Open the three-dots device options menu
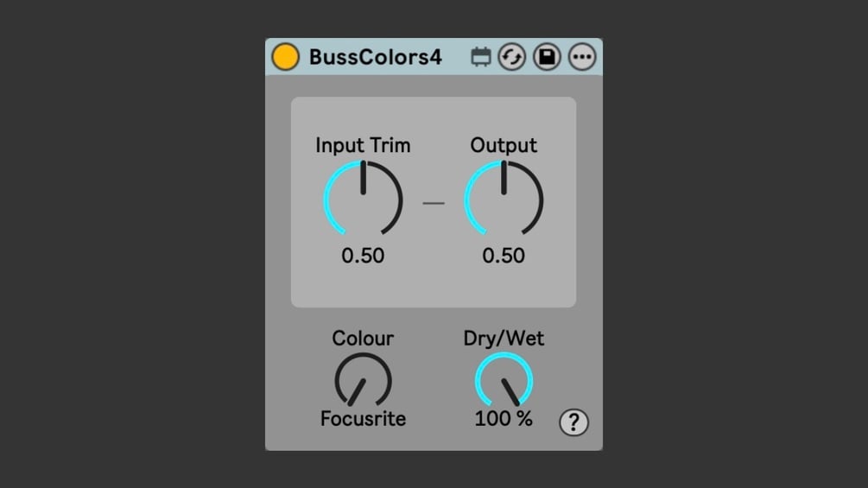This screenshot has width=868, height=488. pos(582,57)
